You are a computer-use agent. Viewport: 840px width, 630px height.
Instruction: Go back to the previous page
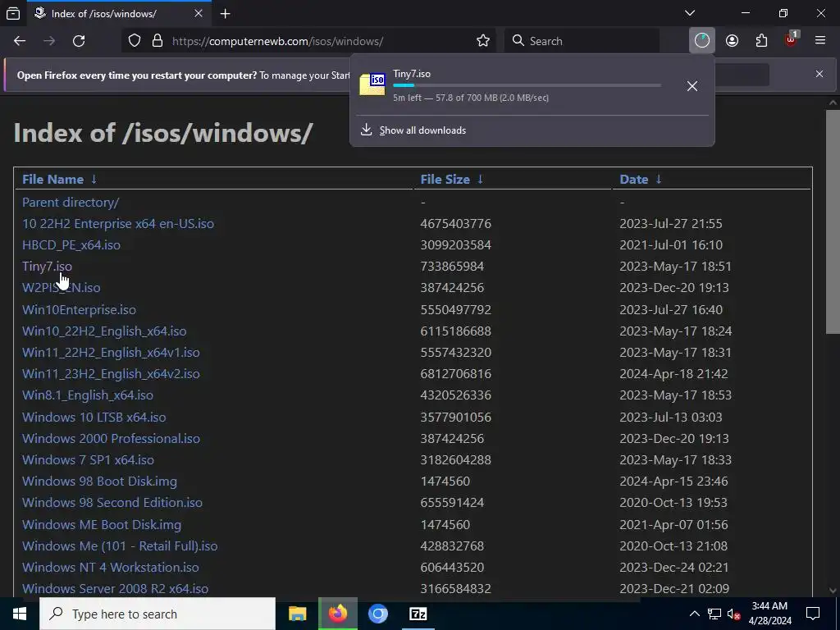(20, 41)
